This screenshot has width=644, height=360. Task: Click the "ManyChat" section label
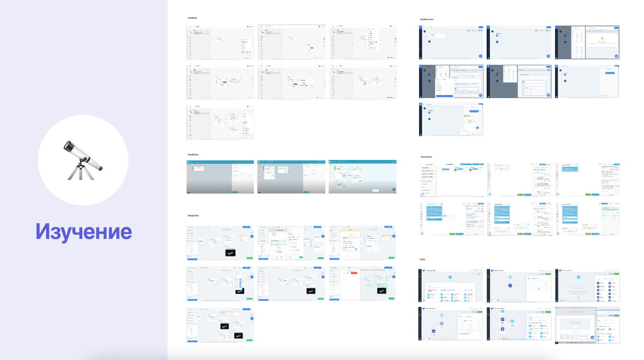pyautogui.click(x=193, y=216)
